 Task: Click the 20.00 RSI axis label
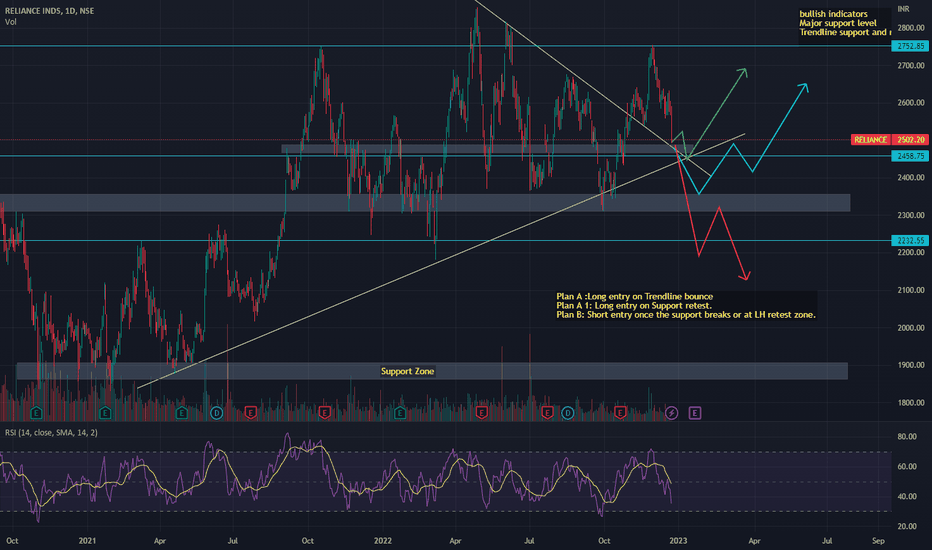pyautogui.click(x=906, y=526)
